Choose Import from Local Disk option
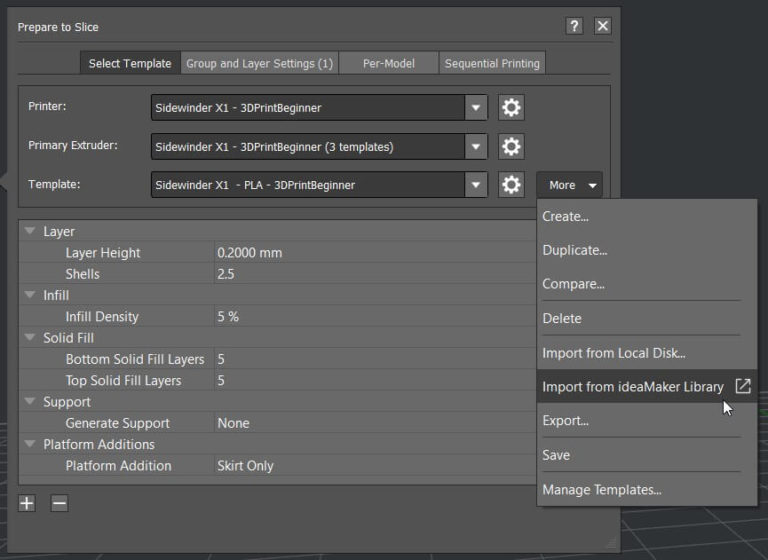Screen dimensions: 768x560 pos(613,352)
